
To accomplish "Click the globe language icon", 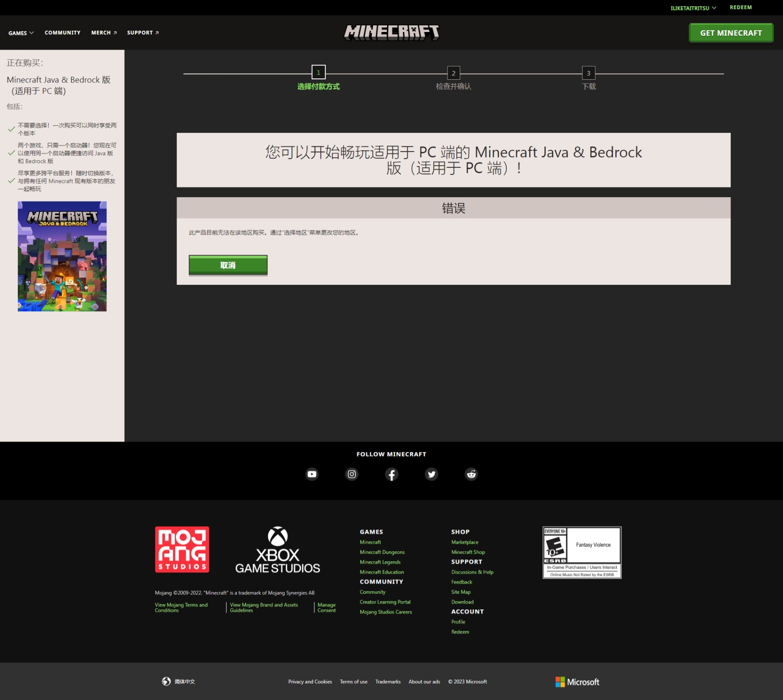I will (166, 681).
